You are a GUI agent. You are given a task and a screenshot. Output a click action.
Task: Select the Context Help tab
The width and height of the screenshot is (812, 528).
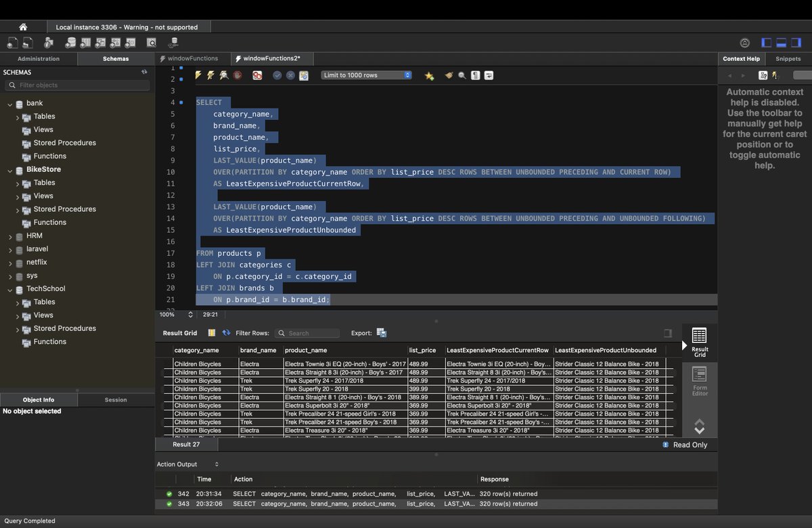(741, 59)
